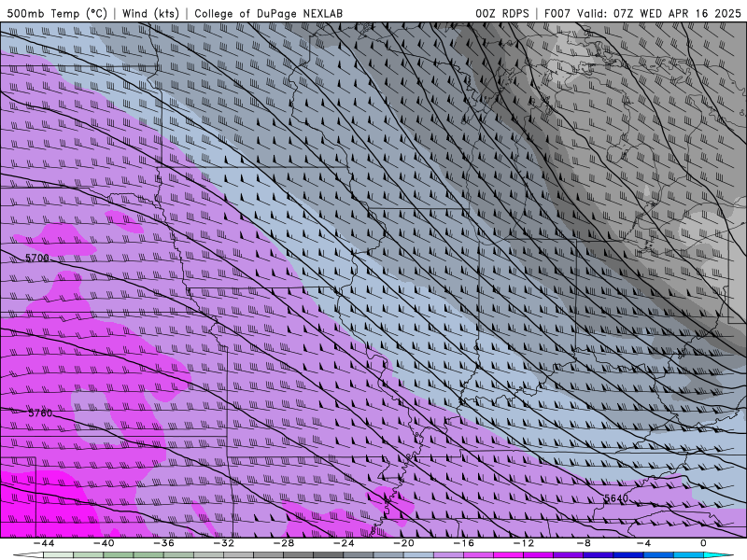Image resolution: width=747 pixels, height=560 pixels.
Task: Select the -28 colorbar tick label
Action: coord(284,543)
